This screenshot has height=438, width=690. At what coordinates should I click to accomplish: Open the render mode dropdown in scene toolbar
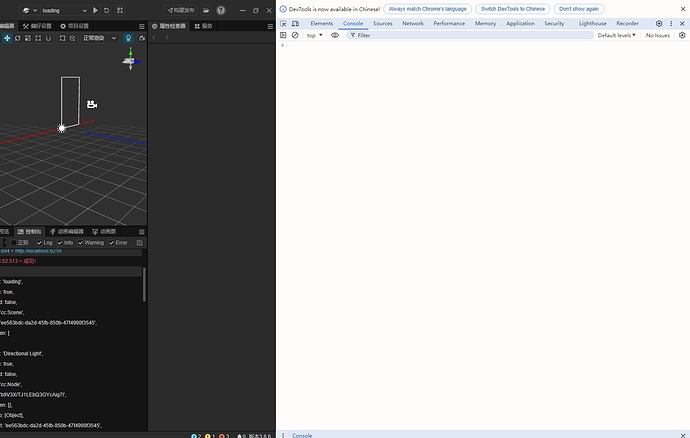pyautogui.click(x=100, y=38)
